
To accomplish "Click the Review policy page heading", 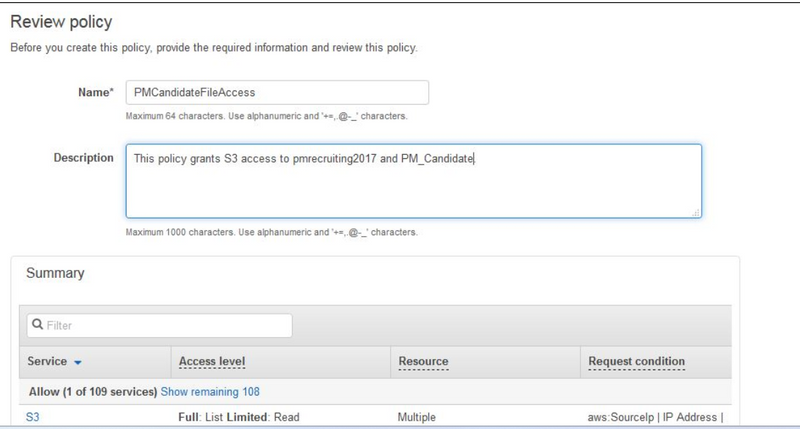I will tap(61, 22).
